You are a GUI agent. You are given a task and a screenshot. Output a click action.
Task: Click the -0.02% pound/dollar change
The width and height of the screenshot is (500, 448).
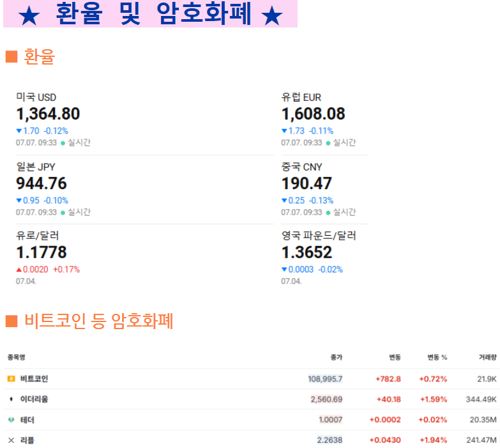[330, 270]
